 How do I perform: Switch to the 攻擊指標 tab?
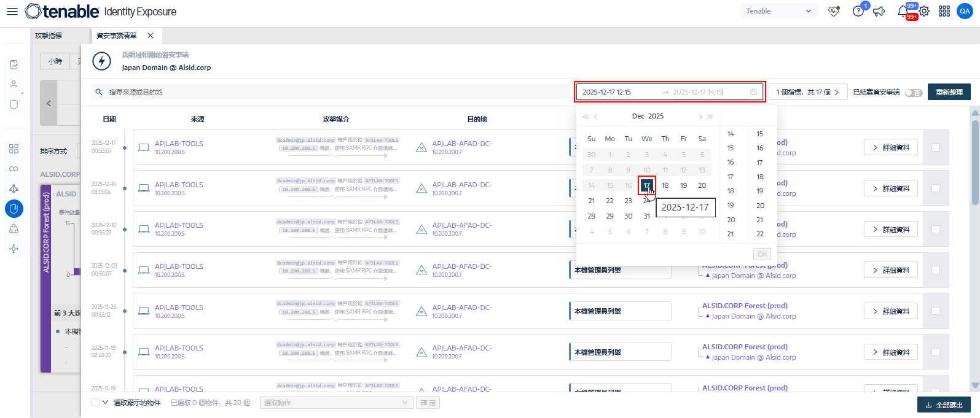coord(49,36)
